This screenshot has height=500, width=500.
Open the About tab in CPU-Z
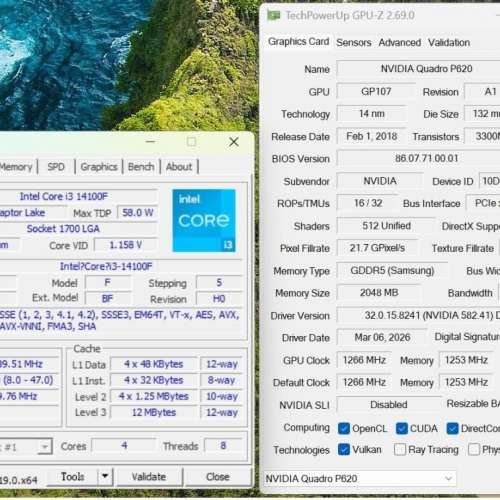179,167
